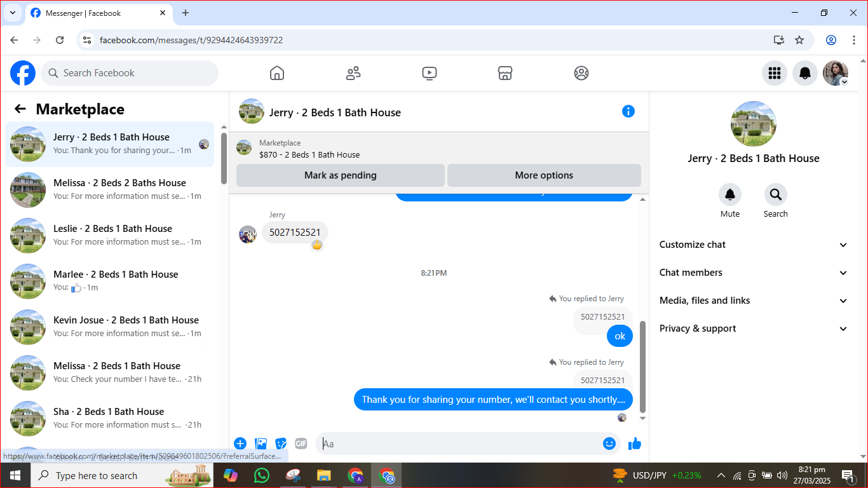Show hidden system tray icons
Screen dimensions: 868x488
[721, 475]
